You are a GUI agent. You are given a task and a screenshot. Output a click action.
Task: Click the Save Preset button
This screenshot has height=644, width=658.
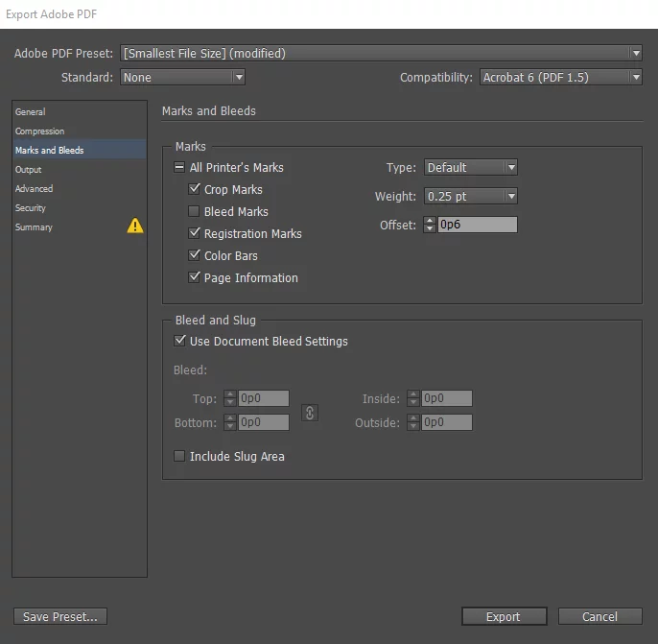point(60,616)
